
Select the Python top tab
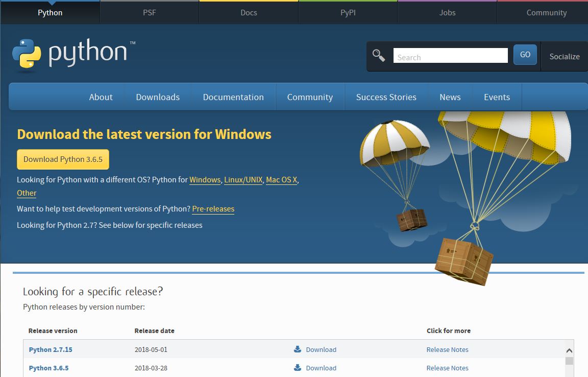point(50,12)
